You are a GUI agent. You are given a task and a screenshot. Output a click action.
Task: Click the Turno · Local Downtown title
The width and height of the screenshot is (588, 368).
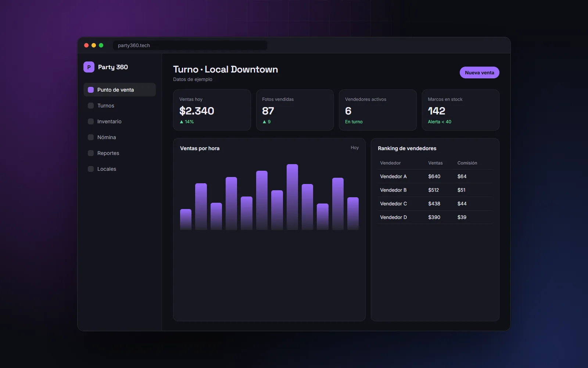click(x=225, y=69)
